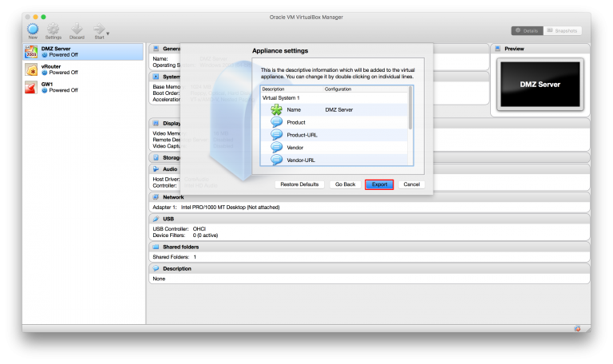Click the Vendor label in appliance list

295,148
